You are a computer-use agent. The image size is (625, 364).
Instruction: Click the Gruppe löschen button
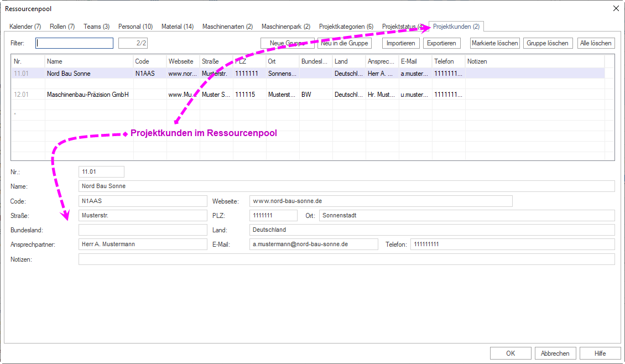click(x=547, y=43)
